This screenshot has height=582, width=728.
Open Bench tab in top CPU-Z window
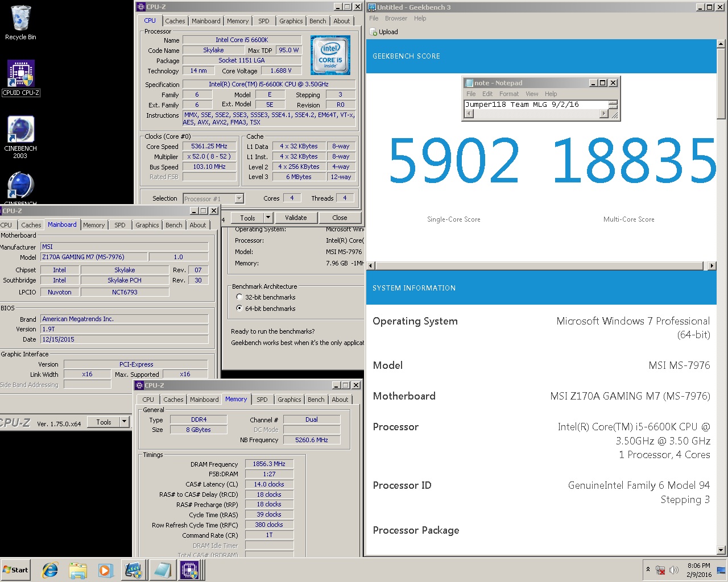click(x=318, y=21)
